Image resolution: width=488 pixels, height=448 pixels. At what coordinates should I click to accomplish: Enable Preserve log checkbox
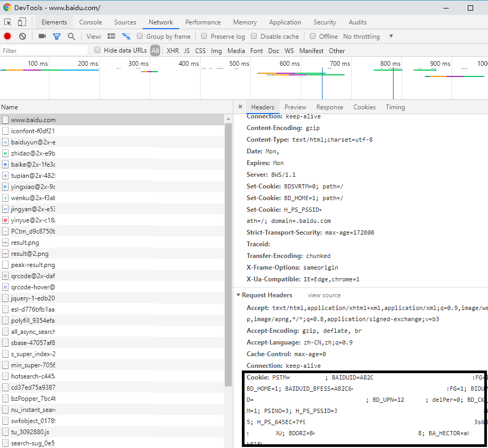(204, 36)
